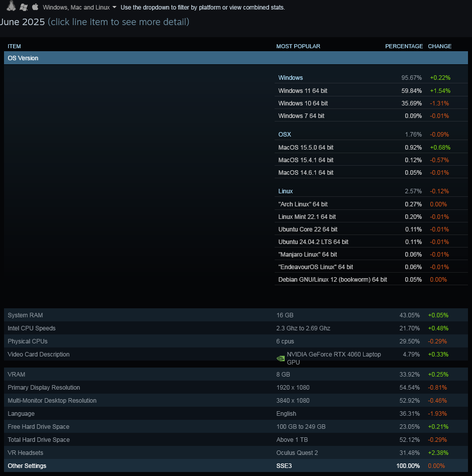Expand the Physical CPUs row
The height and width of the screenshot is (476, 472).
tap(236, 341)
